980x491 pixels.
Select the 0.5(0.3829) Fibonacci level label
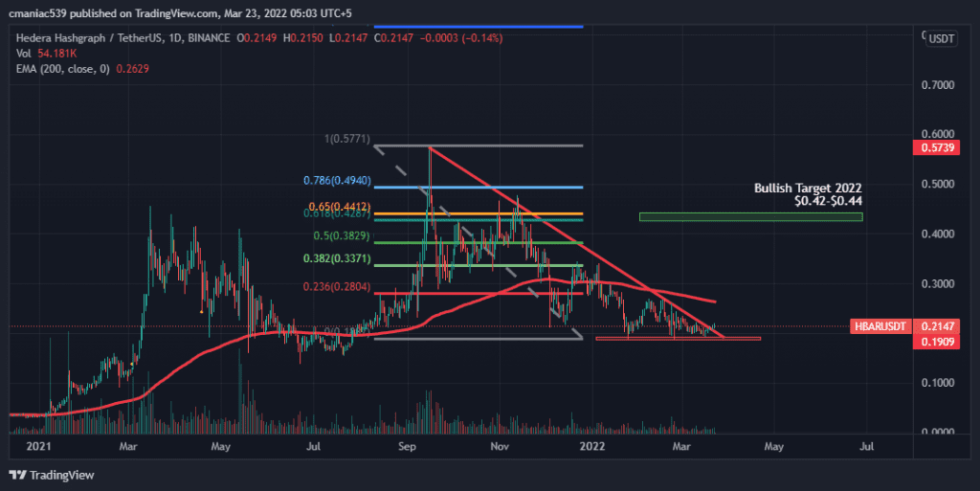click(342, 236)
